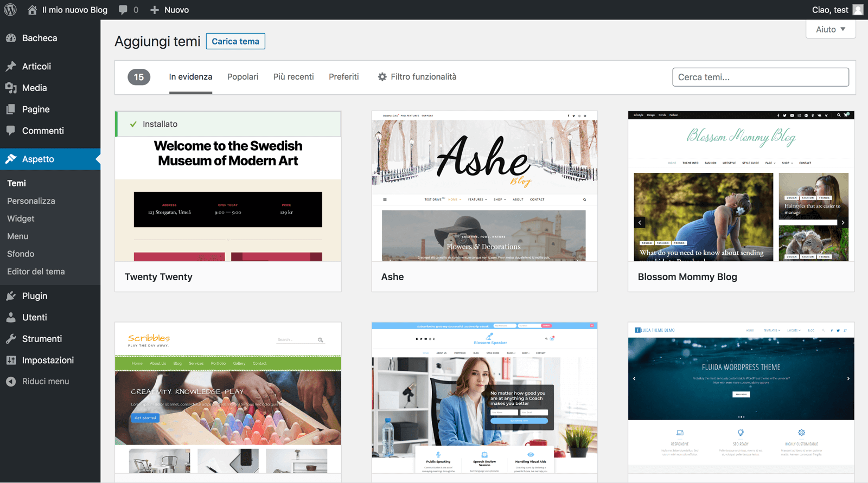Screen dimensions: 868x483
Task: Click the gear icon for Filtro funzionalità
Action: click(x=382, y=77)
